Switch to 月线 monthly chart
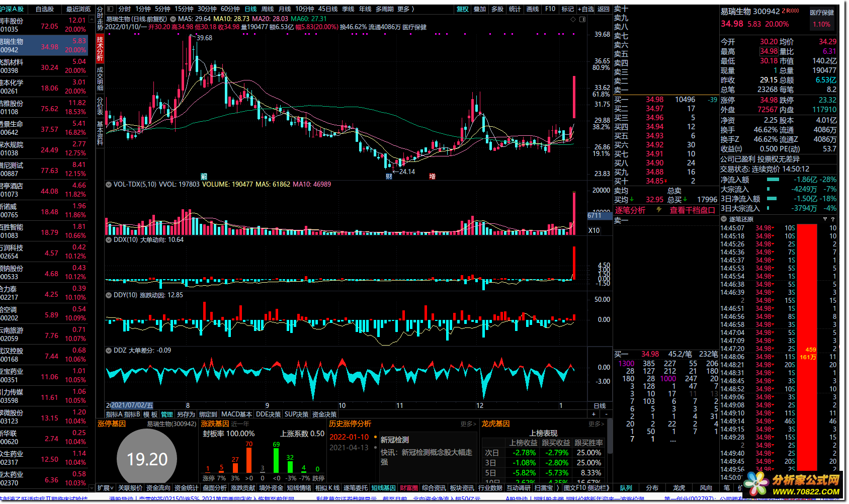This screenshot has width=849, height=504. pyautogui.click(x=285, y=9)
